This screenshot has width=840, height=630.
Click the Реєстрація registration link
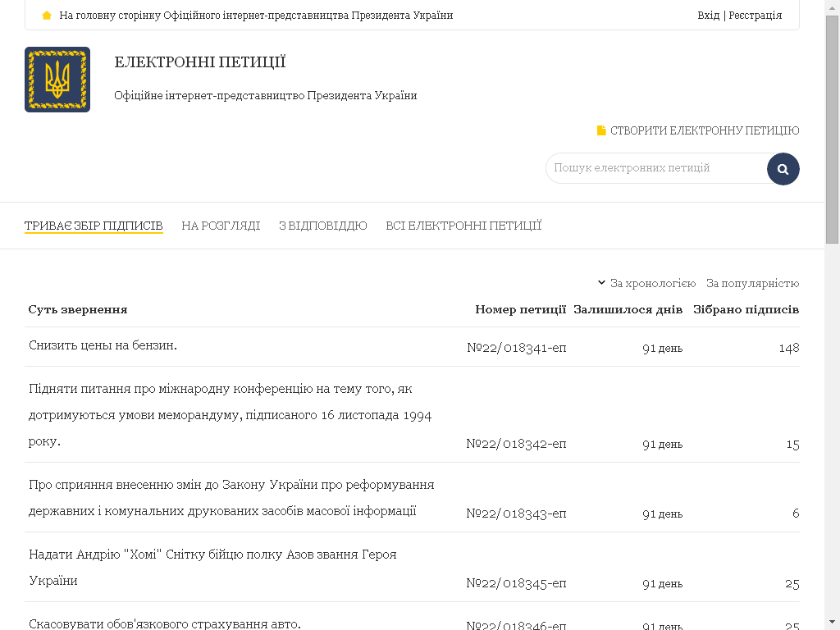click(x=755, y=16)
